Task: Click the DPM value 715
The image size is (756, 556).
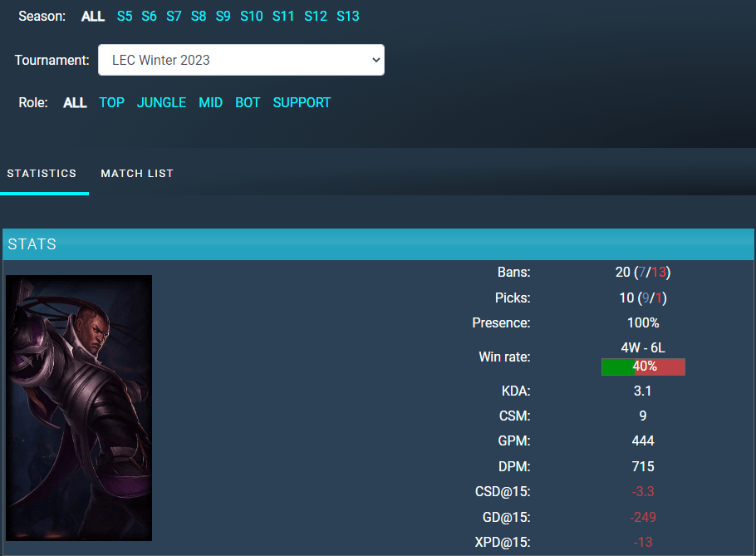Action: 643,467
